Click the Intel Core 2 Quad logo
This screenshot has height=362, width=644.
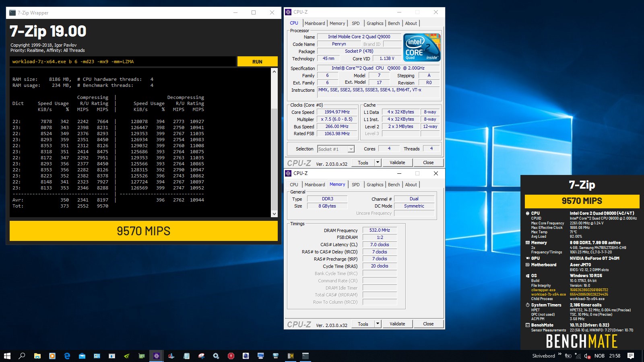(422, 47)
